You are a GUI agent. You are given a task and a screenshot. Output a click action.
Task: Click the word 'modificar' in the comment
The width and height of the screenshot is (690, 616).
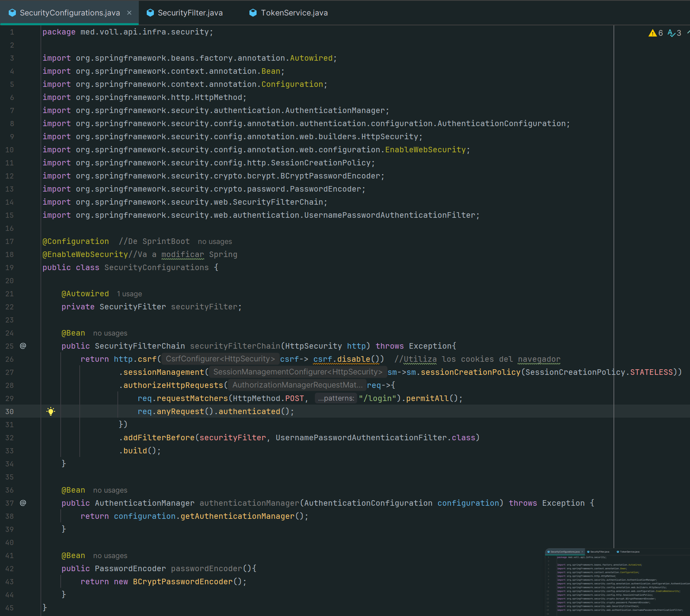(183, 255)
